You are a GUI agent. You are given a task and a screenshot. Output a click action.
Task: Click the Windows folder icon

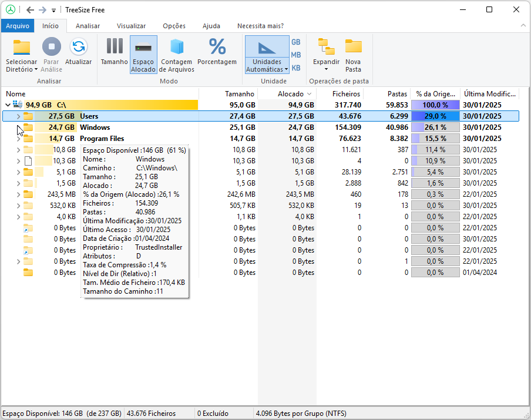click(x=28, y=127)
